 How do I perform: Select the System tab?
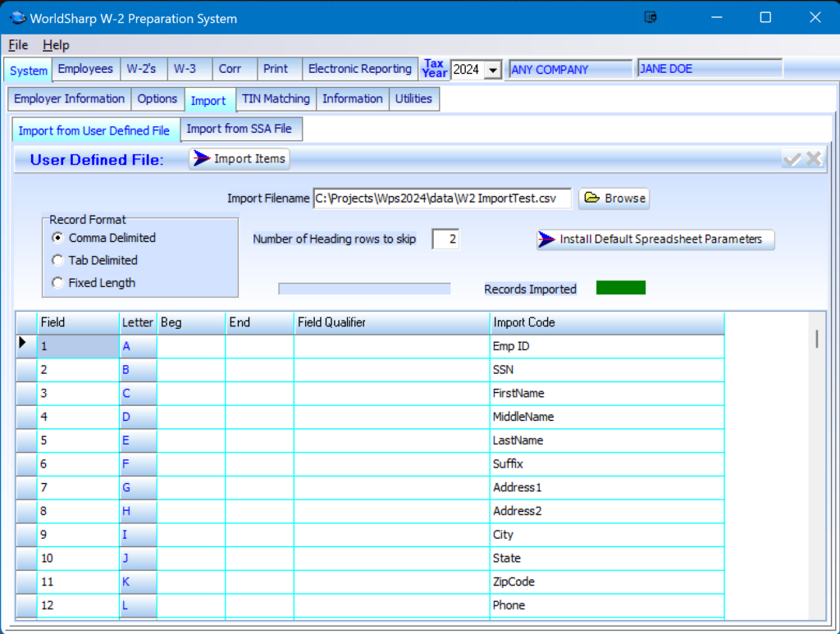[x=29, y=71]
